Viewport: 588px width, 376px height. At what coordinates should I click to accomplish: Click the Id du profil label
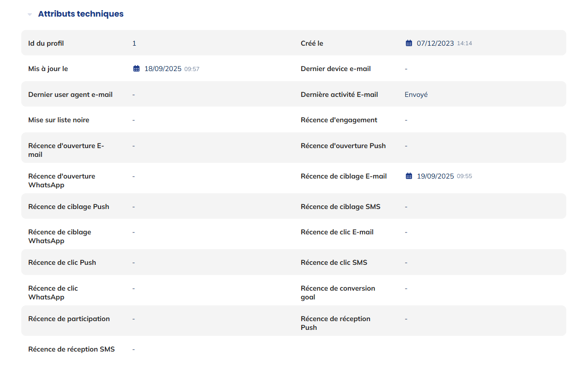tap(46, 43)
